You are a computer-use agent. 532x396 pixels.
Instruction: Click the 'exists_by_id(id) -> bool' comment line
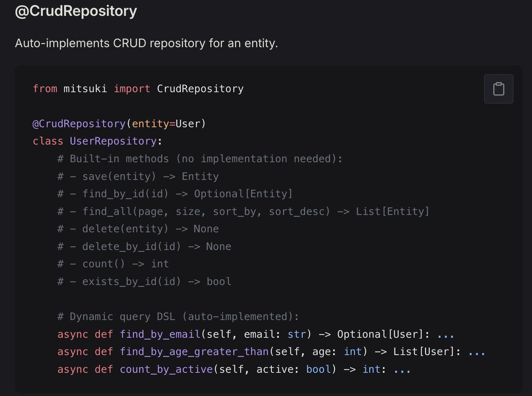144,281
